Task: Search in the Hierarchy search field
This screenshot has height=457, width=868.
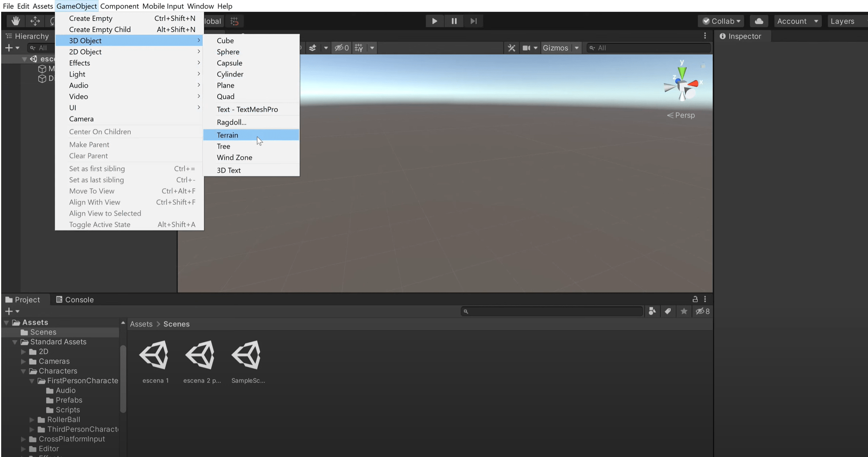Action: click(41, 48)
